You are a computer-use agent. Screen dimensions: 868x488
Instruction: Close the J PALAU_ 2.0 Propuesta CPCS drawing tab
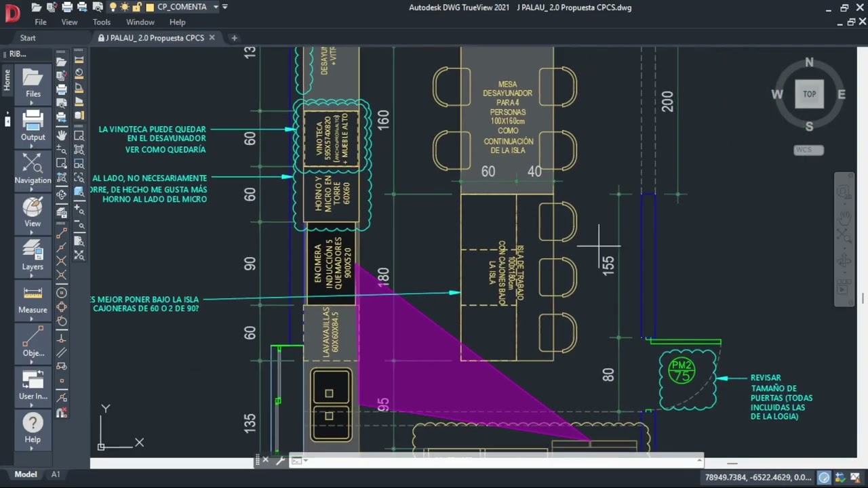(212, 38)
